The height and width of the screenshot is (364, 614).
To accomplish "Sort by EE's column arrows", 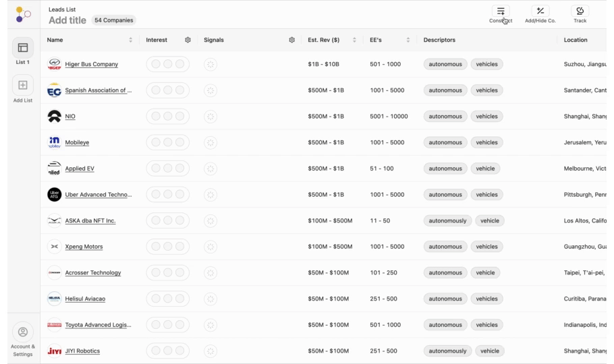I will coord(408,40).
